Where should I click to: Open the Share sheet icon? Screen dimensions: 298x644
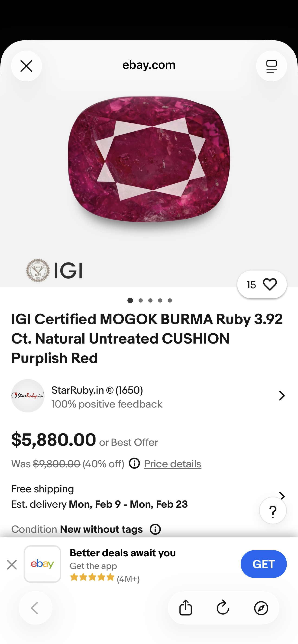186,608
